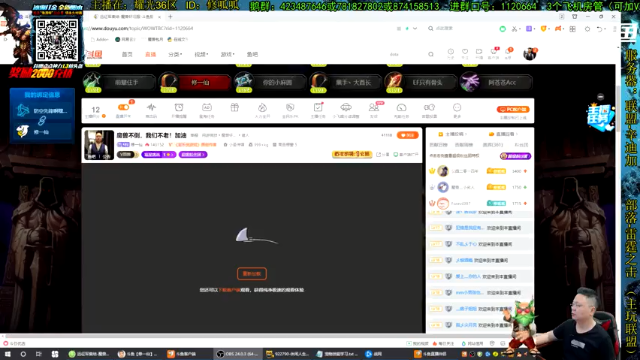Open the more options ellipsis icon

pos(457,107)
